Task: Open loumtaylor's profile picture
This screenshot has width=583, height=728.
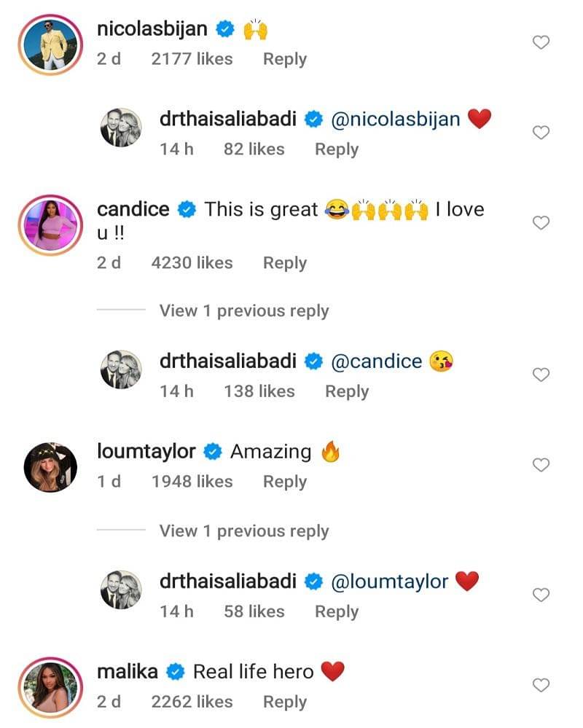Action: click(50, 466)
